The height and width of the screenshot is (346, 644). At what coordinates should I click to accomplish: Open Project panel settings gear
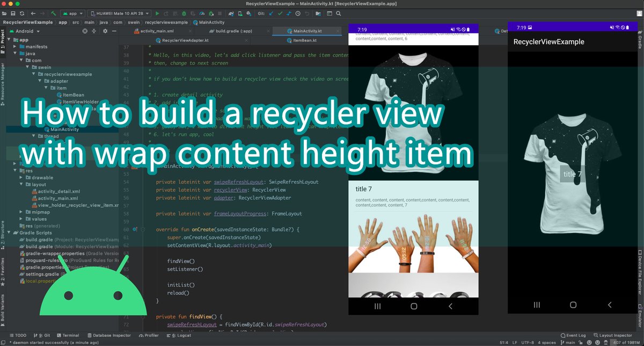[105, 31]
